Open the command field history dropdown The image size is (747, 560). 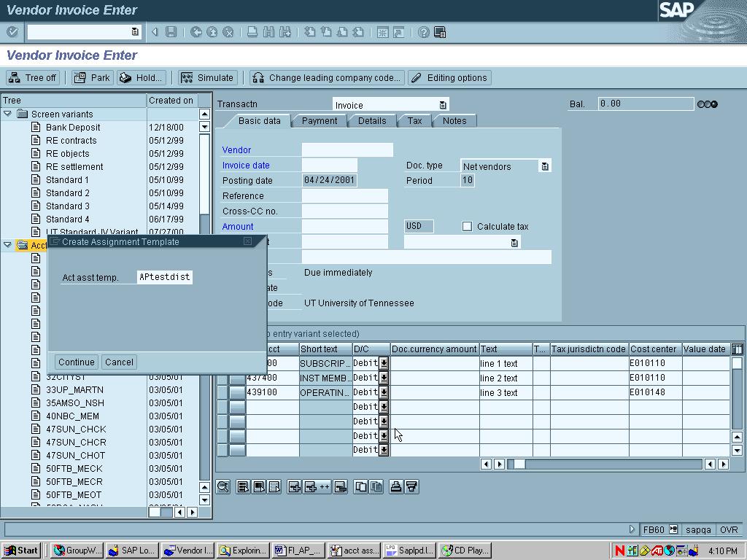tap(135, 32)
